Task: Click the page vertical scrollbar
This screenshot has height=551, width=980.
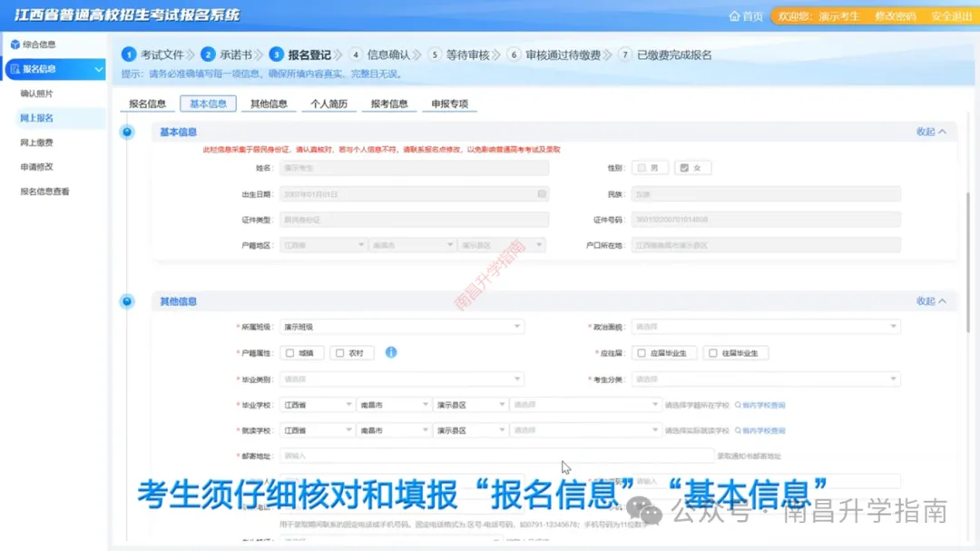Action: (969, 262)
